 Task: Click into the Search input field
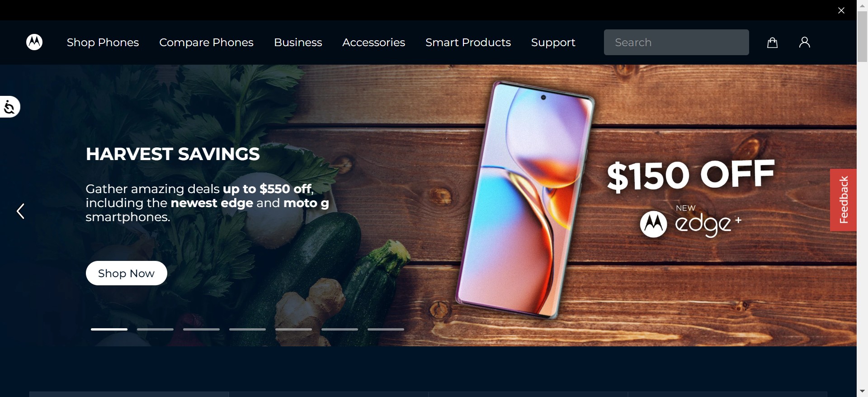(676, 43)
